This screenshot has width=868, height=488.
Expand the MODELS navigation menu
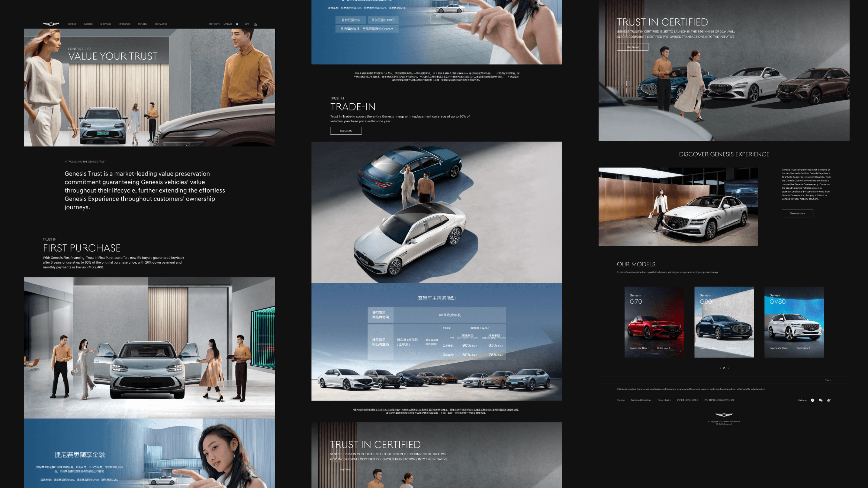[88, 24]
